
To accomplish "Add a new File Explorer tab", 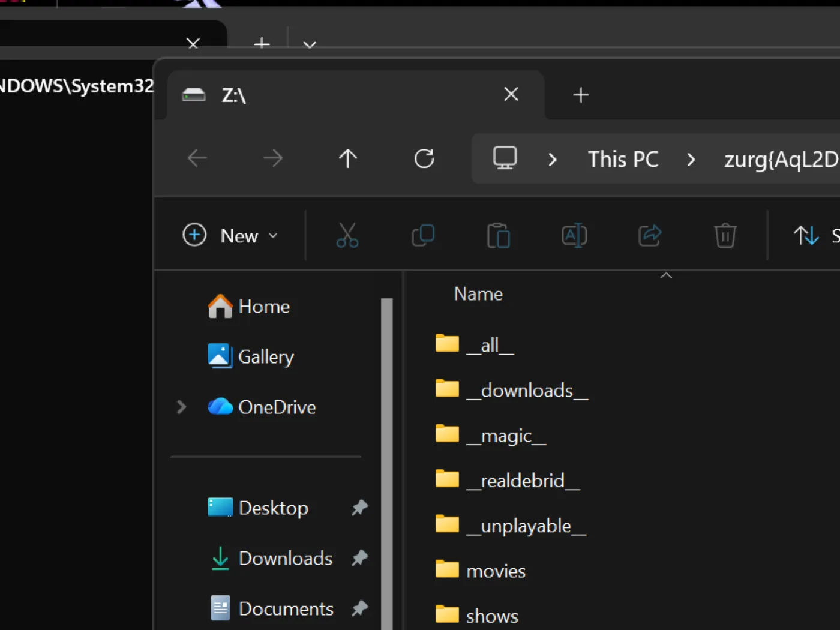I will click(x=581, y=95).
